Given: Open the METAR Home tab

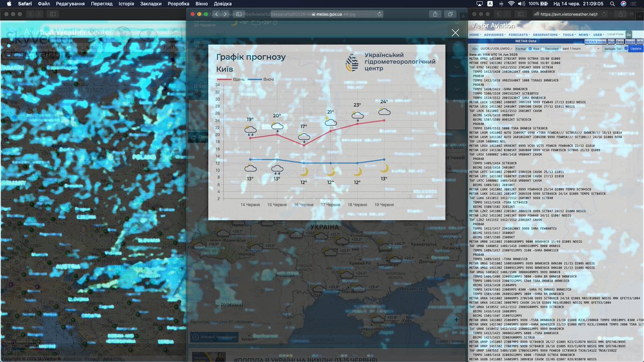Looking at the screenshot, I should (595, 42).
